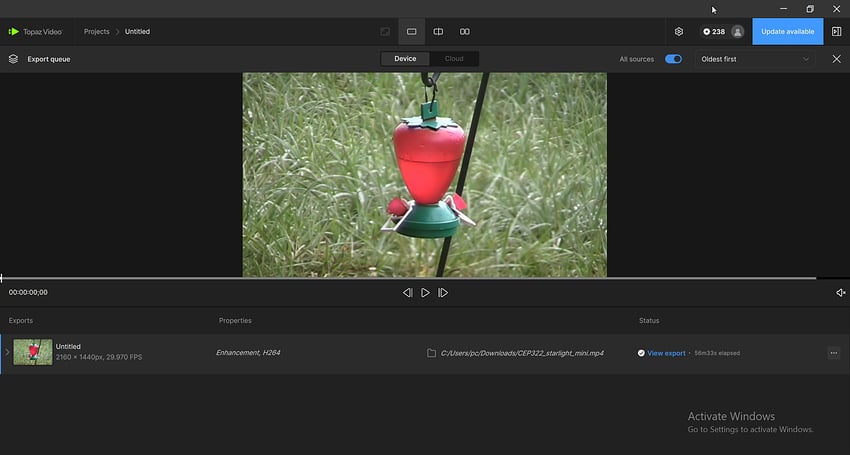This screenshot has height=455, width=850.
Task: Select the Device tab
Action: pyautogui.click(x=405, y=59)
